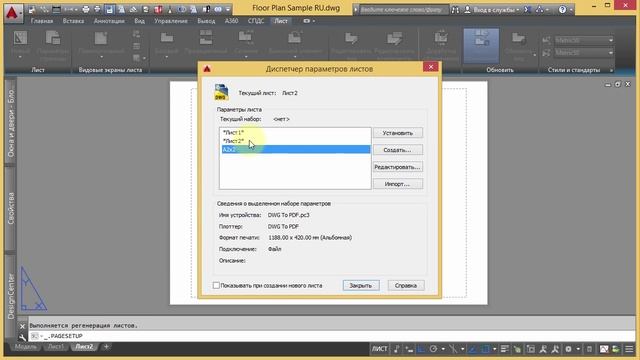Open the Вывод ribbon tab
640x360 pixels.
click(206, 21)
